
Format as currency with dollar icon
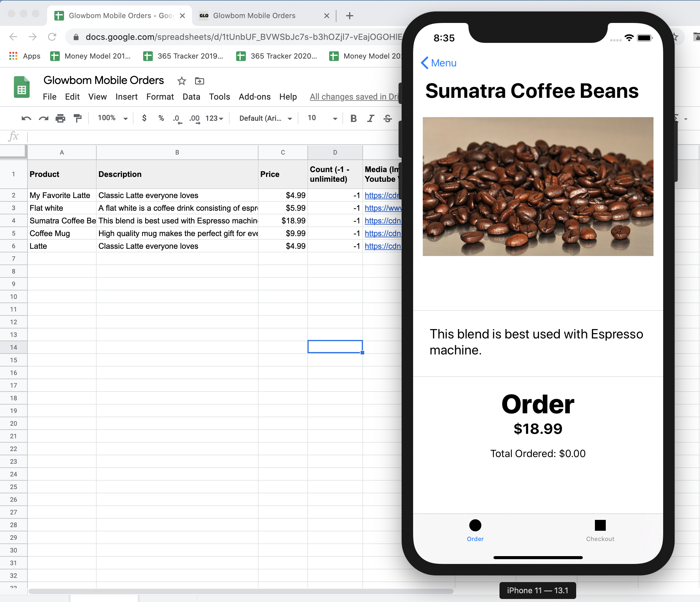(144, 118)
